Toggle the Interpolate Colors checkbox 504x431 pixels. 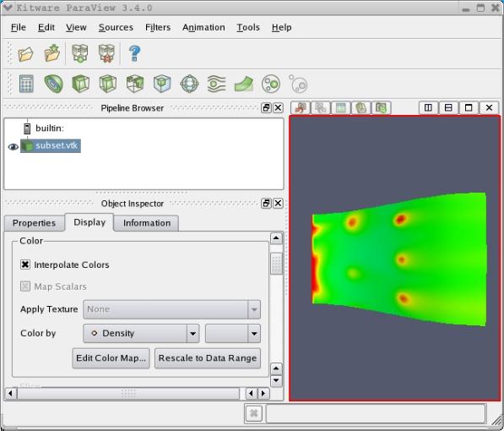point(25,265)
